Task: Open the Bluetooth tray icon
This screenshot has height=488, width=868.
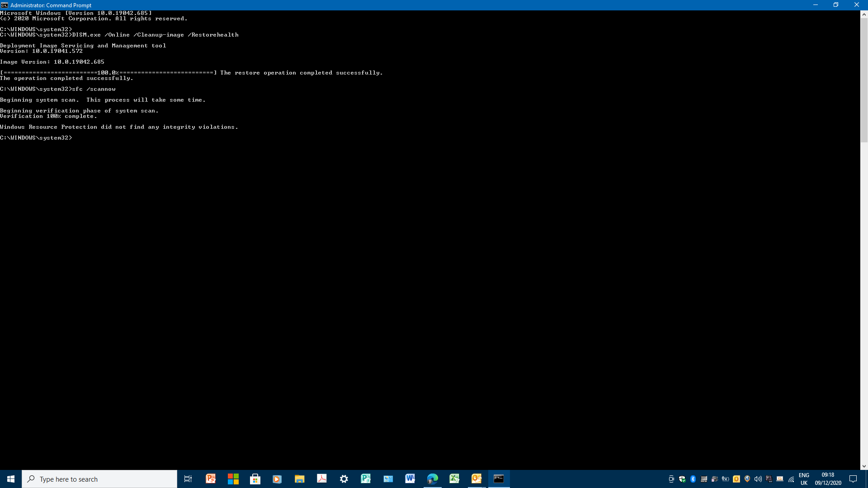Action: 693,479
